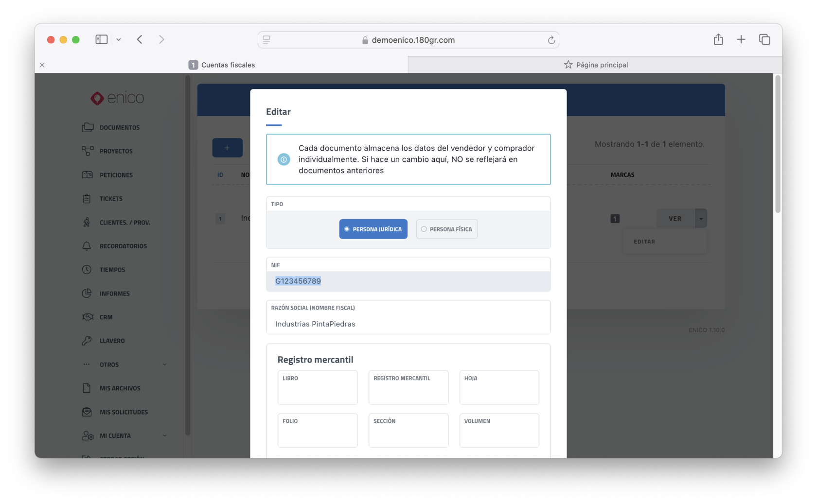The image size is (817, 504).
Task: Open the dropdown arrow beside Ver button
Action: point(701,219)
